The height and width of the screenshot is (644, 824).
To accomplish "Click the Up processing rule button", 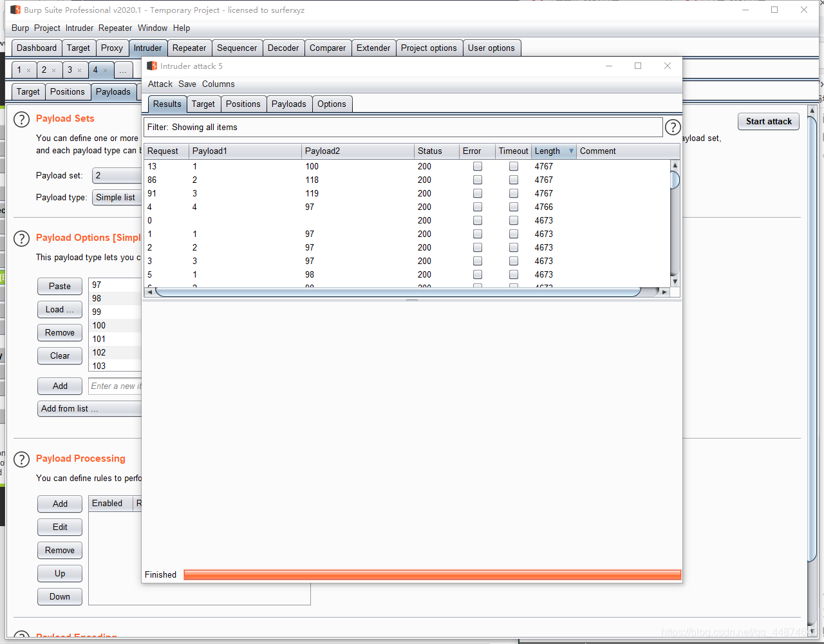I will 60,573.
